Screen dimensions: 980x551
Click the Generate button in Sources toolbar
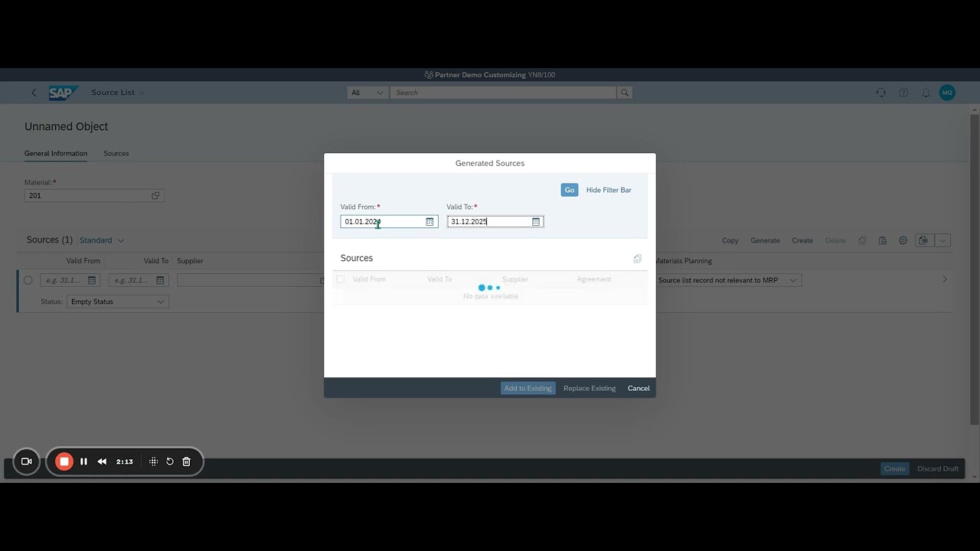click(765, 240)
